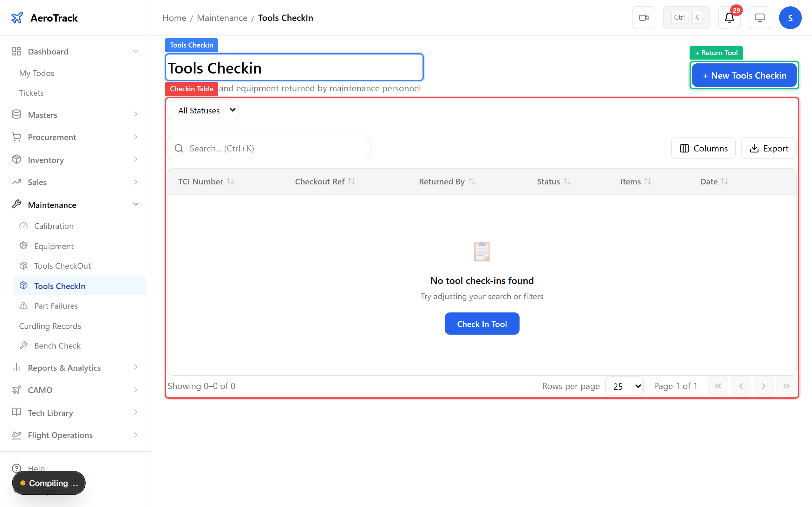Click the user avatar in the top right
This screenshot has width=812, height=507.
pyautogui.click(x=790, y=17)
